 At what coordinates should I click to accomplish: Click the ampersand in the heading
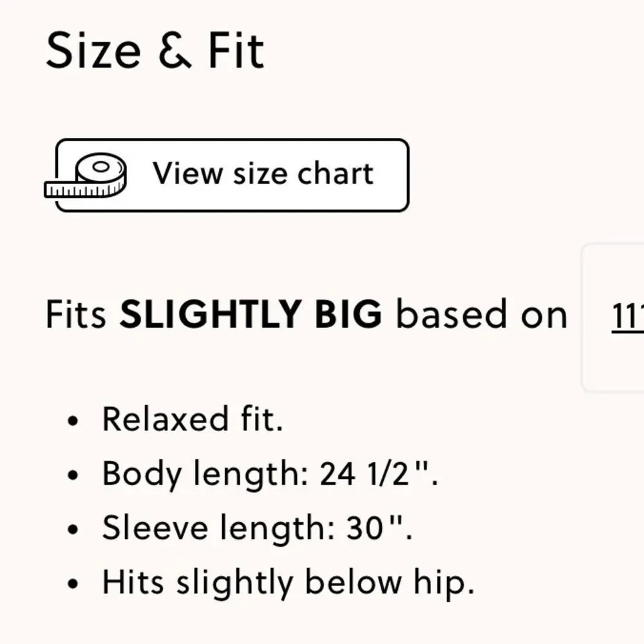coord(175,51)
